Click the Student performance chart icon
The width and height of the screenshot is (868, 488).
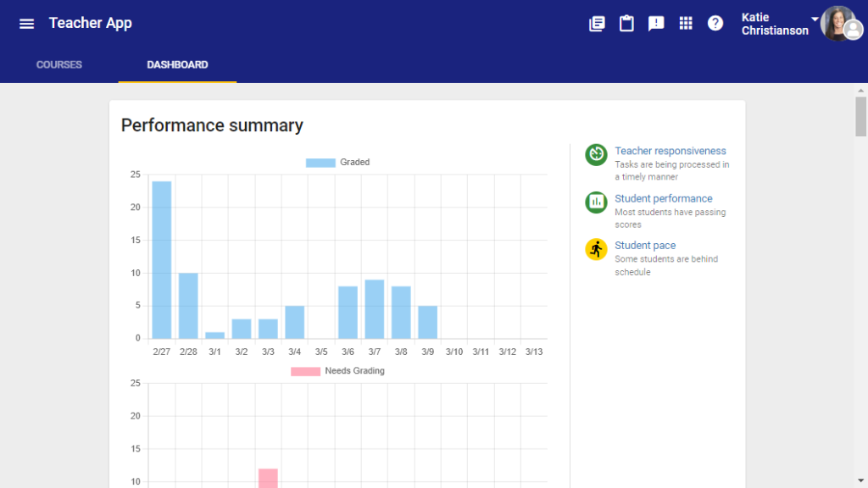pyautogui.click(x=596, y=202)
